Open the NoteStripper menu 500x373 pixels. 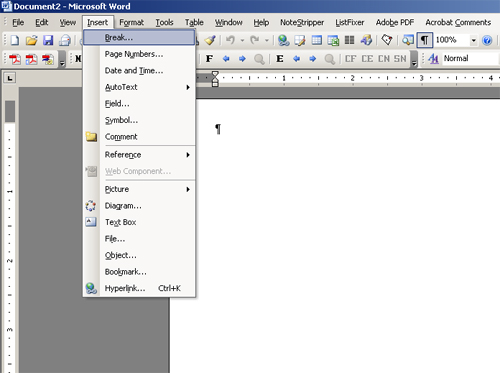tap(302, 22)
